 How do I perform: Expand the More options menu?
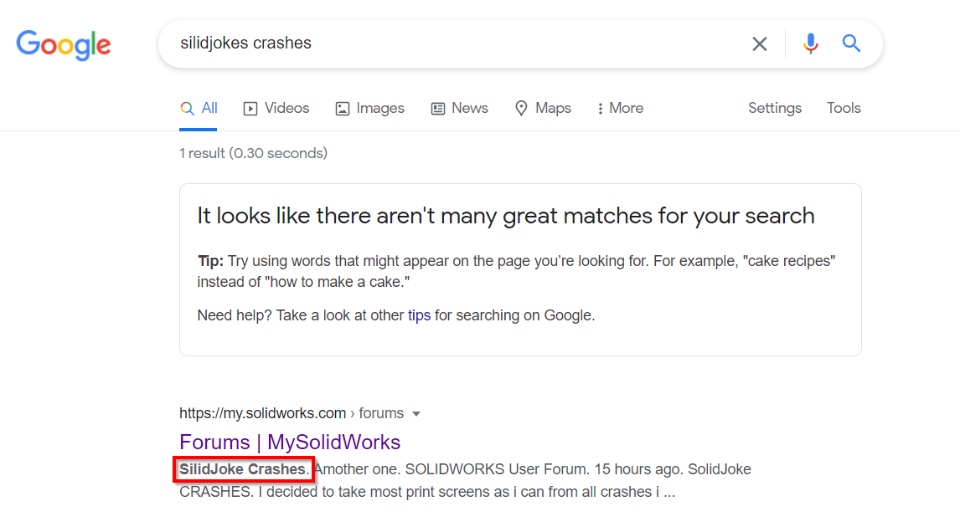coord(620,108)
